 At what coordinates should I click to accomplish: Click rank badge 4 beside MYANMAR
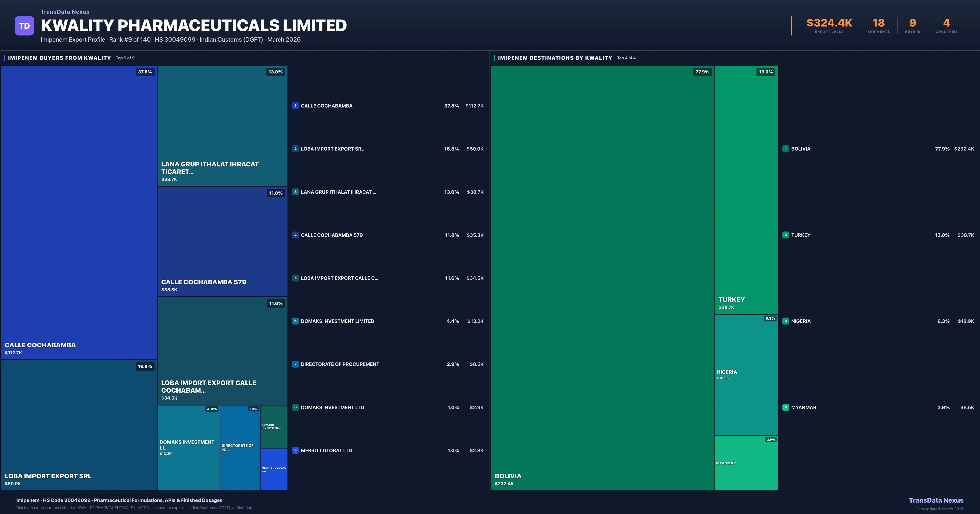(x=786, y=407)
